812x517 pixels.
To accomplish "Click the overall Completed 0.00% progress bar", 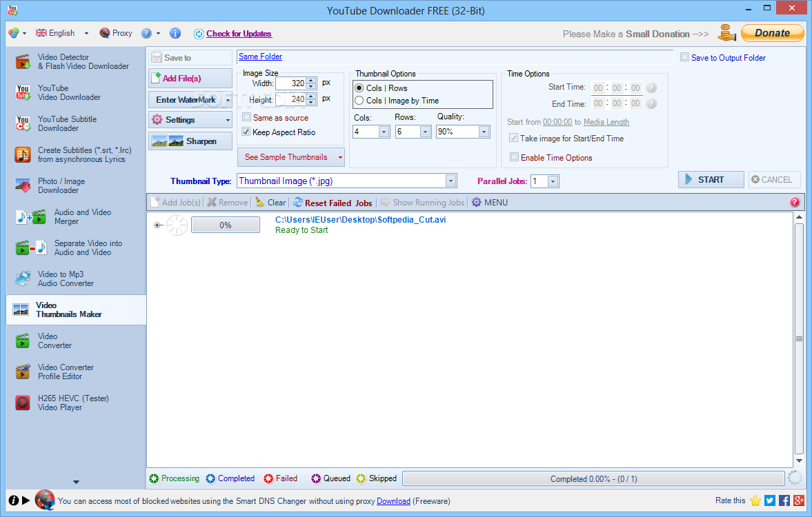I will click(x=593, y=478).
